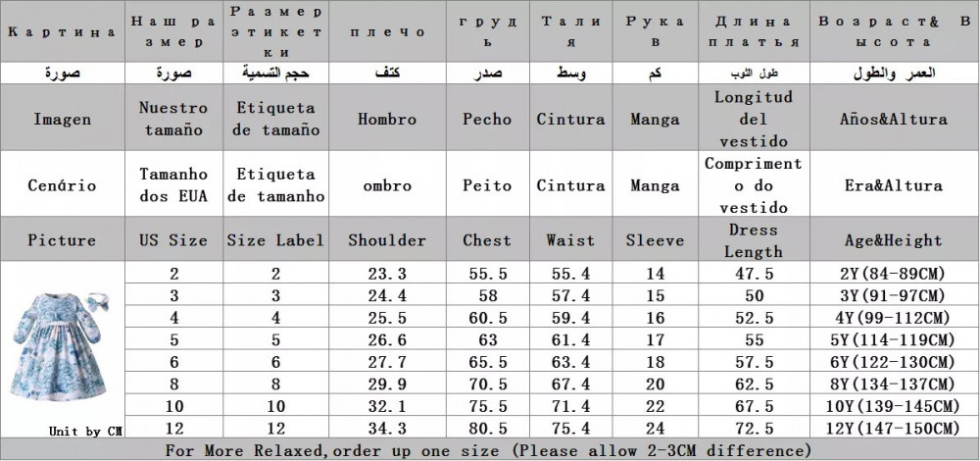980x461 pixels.
Task: Select the "Años&Altura" header cell
Action: [x=892, y=119]
